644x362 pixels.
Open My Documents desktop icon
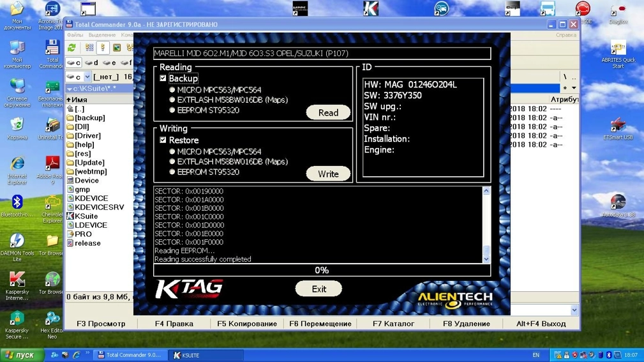tap(17, 15)
